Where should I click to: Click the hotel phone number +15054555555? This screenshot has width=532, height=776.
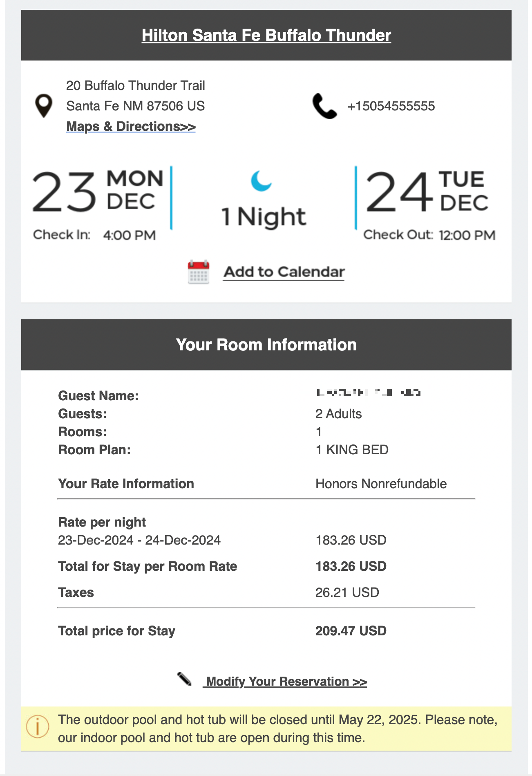(391, 106)
